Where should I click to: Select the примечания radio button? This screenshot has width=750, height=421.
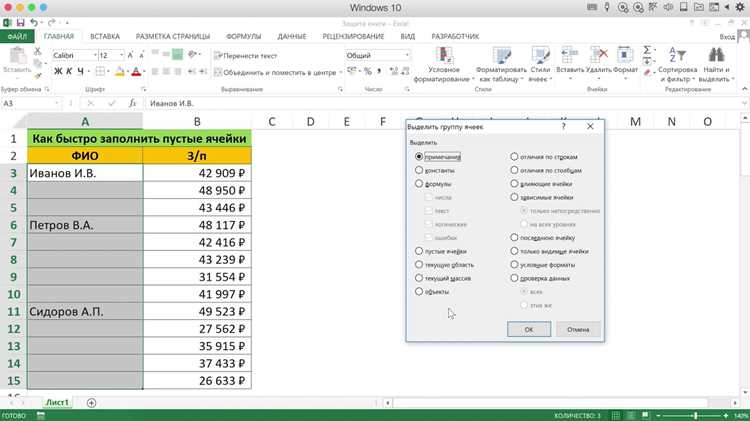pos(419,156)
